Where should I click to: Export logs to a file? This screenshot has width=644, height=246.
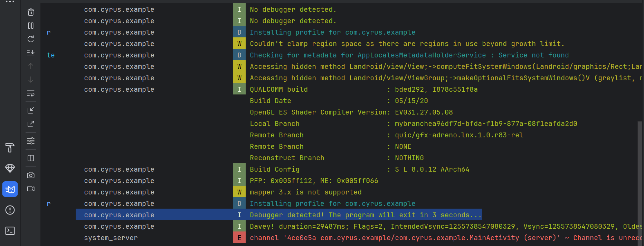click(x=31, y=124)
